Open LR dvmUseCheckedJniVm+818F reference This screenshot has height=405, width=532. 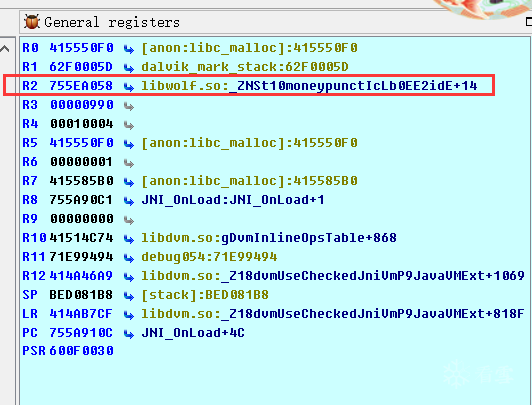pyautogui.click(x=333, y=314)
